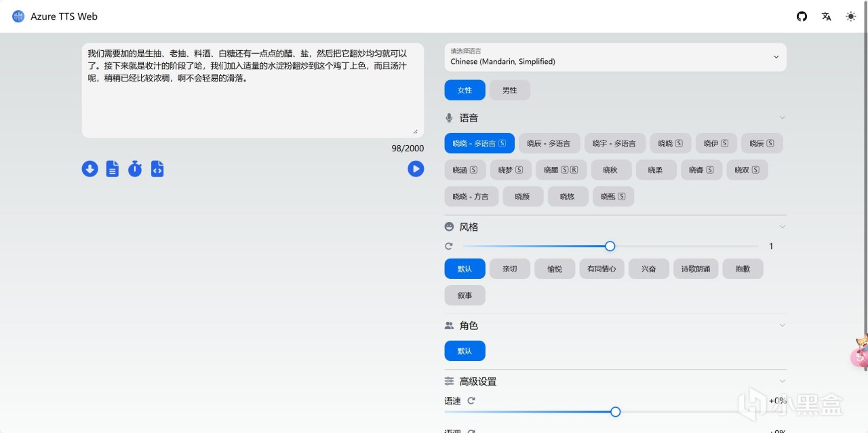Choose the 诗歌朗诵 style
868x433 pixels.
point(696,269)
